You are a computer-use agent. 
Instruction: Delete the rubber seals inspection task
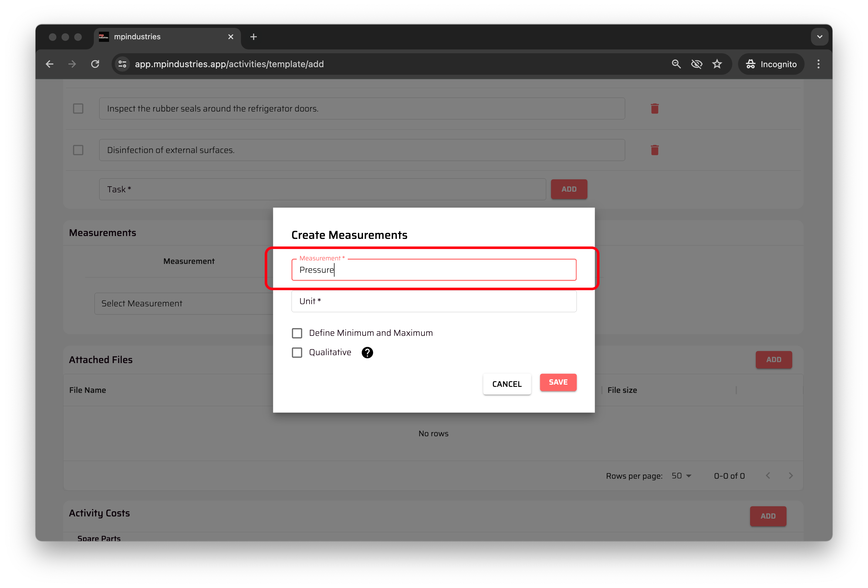[654, 109]
